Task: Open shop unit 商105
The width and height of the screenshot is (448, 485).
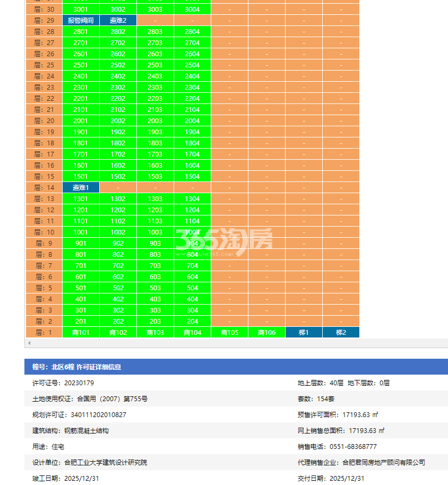Action: point(229,332)
